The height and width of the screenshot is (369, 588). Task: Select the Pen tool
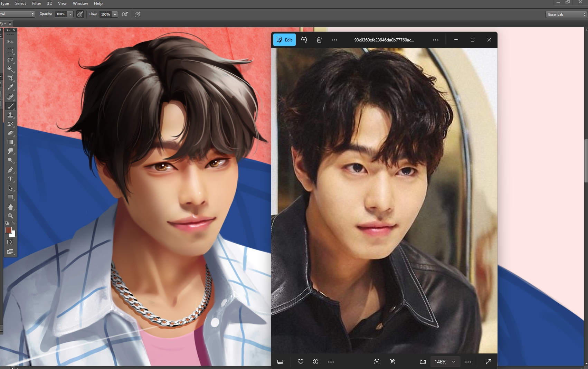point(10,170)
